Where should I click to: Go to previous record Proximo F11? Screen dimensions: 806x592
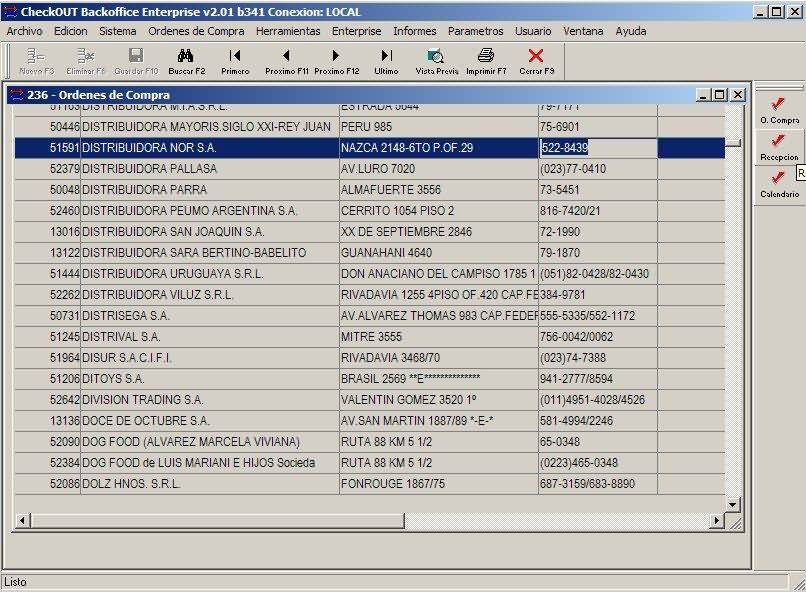pyautogui.click(x=286, y=61)
